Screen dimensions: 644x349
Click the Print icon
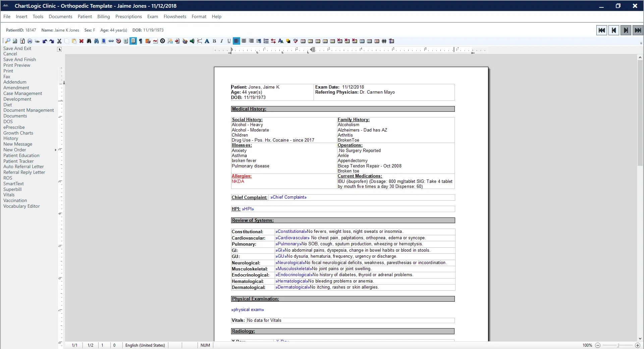(30, 41)
